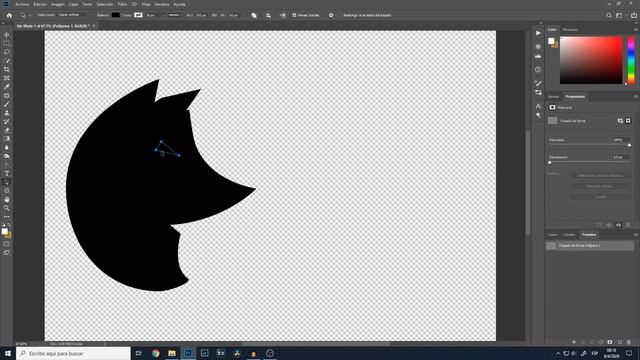The width and height of the screenshot is (640, 360).
Task: Click the Gama de colores button
Action: point(600,186)
